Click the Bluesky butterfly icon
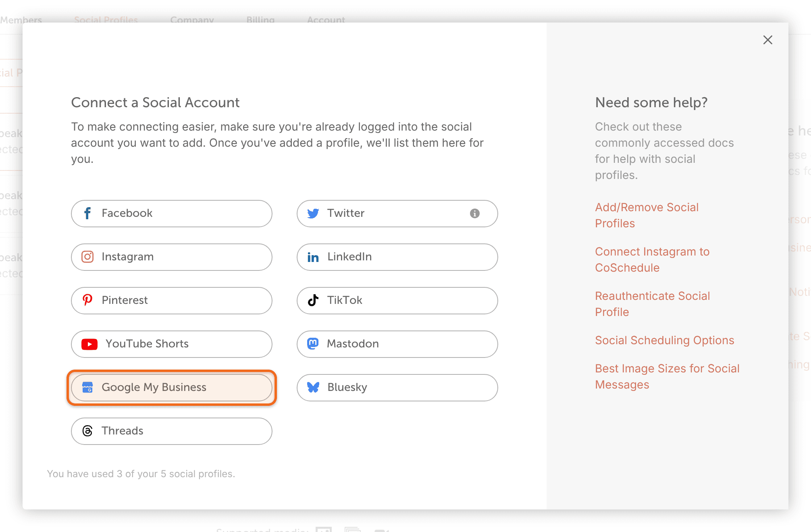Screen dimensions: 811x532 pyautogui.click(x=313, y=387)
